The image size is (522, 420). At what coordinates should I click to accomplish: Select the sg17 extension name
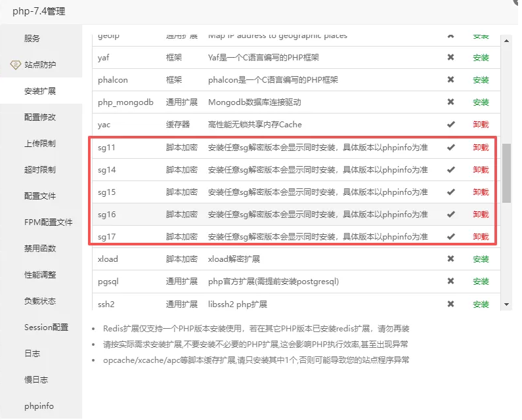click(x=106, y=237)
